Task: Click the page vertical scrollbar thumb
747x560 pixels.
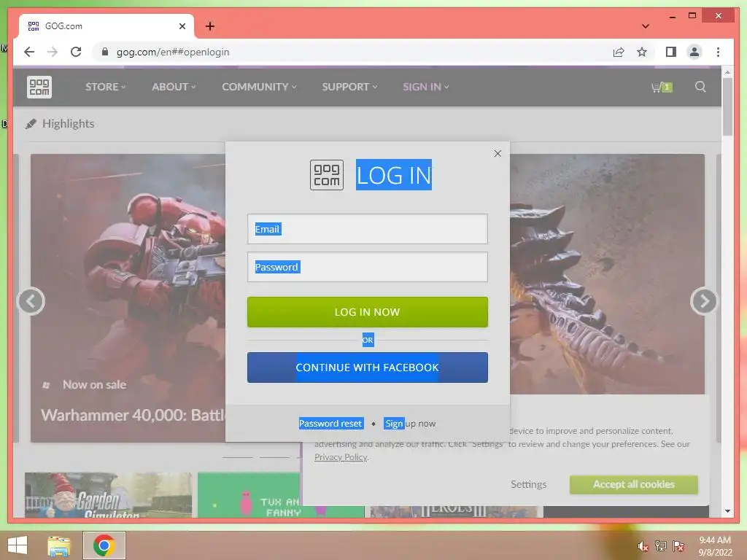Action: pyautogui.click(x=727, y=107)
